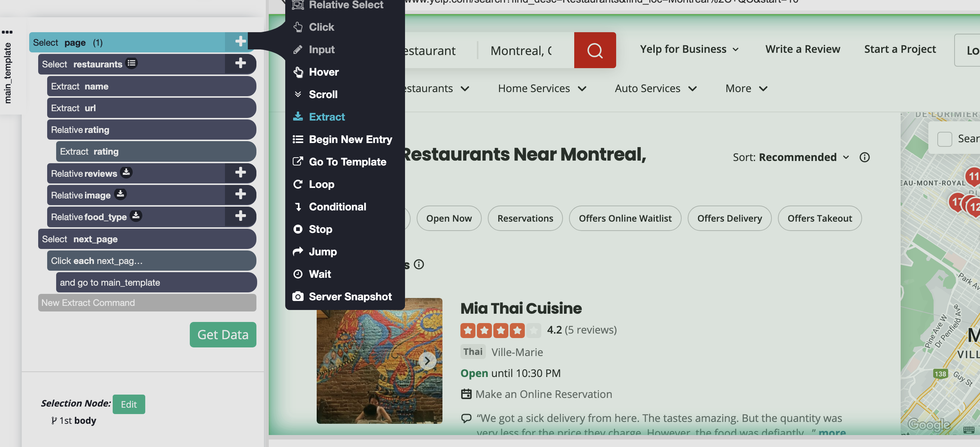980x447 pixels.
Task: Open the three-dots menu above main_template
Action: point(7,32)
